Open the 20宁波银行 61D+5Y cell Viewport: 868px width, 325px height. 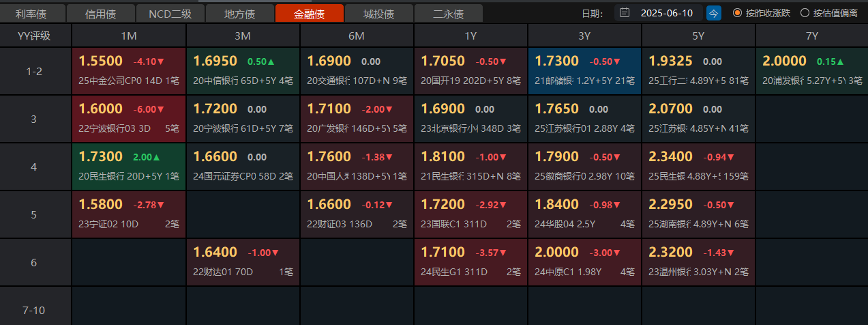[243, 119]
